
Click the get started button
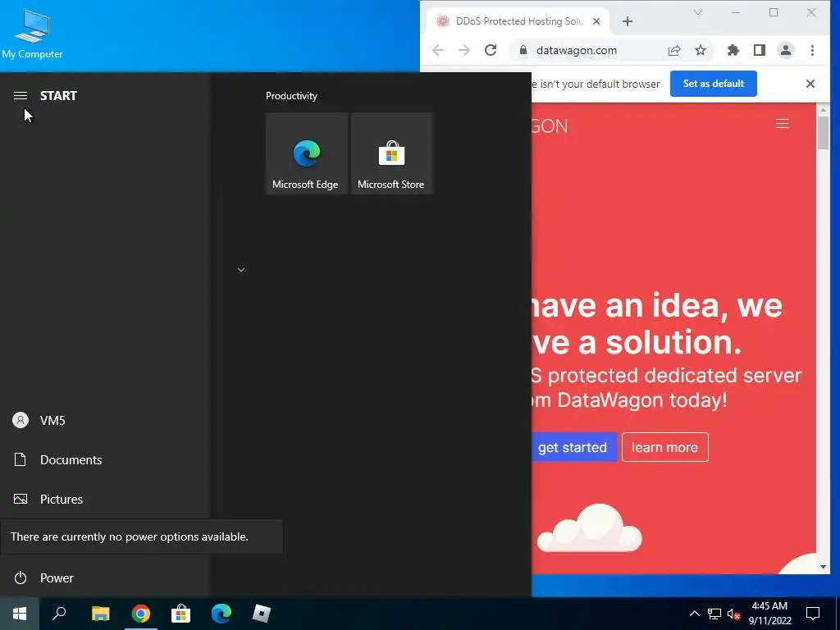point(573,447)
